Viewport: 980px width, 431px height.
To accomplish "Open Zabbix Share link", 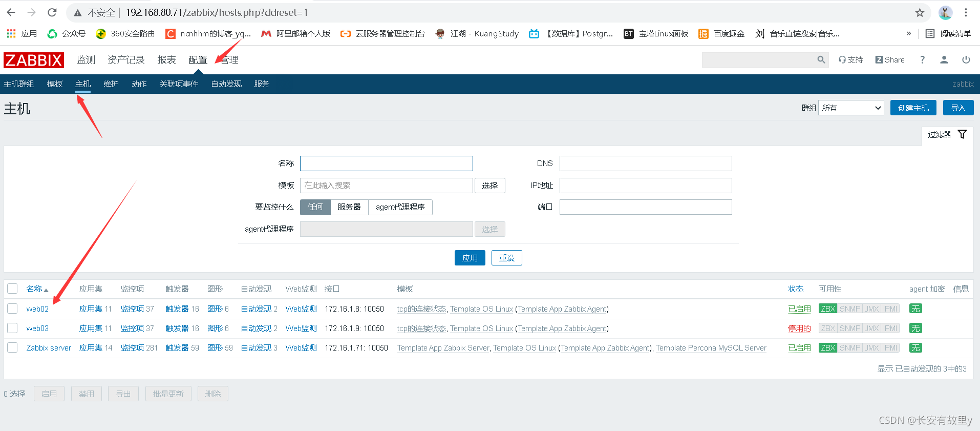I will [890, 60].
